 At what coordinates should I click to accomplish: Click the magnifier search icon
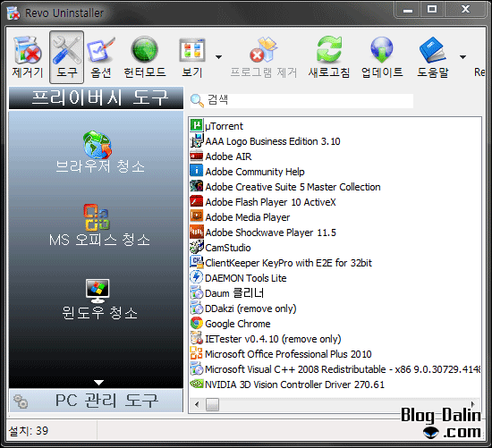click(x=197, y=100)
